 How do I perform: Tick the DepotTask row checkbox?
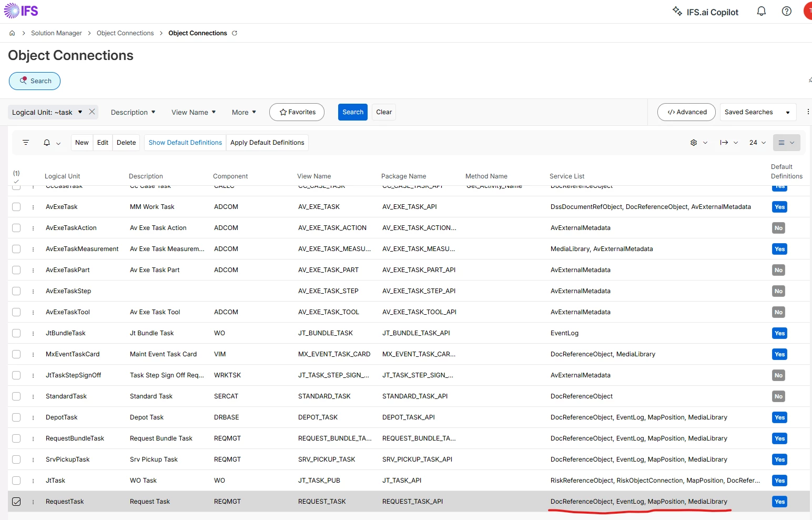pyautogui.click(x=16, y=417)
